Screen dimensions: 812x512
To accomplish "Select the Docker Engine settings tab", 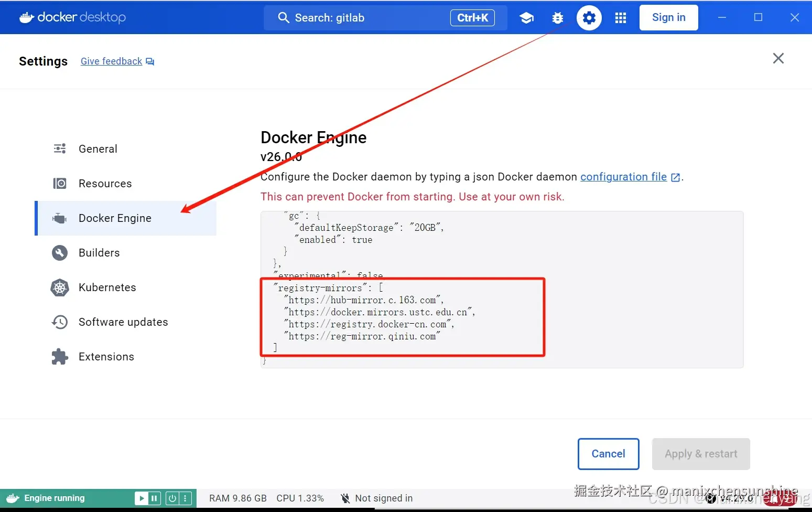I will [126, 218].
